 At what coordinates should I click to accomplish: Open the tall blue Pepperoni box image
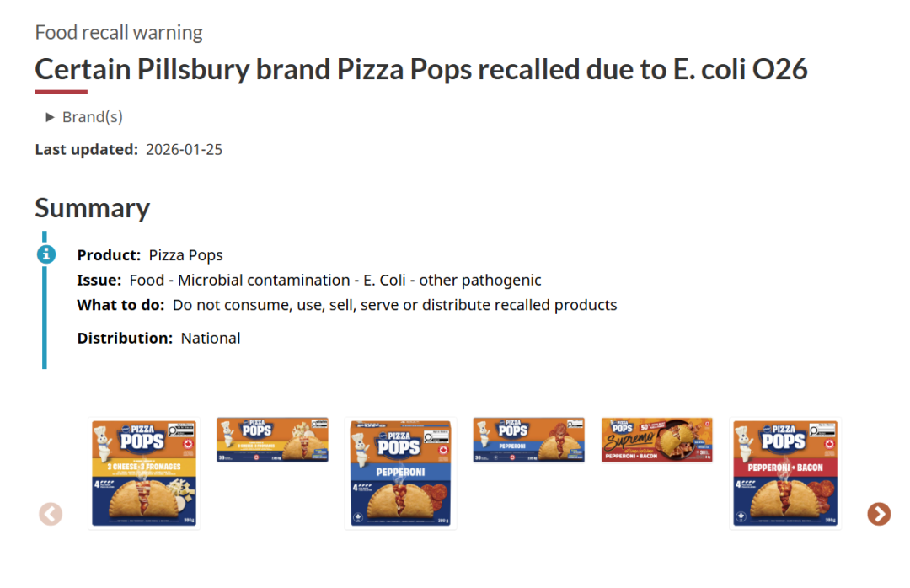[400, 473]
